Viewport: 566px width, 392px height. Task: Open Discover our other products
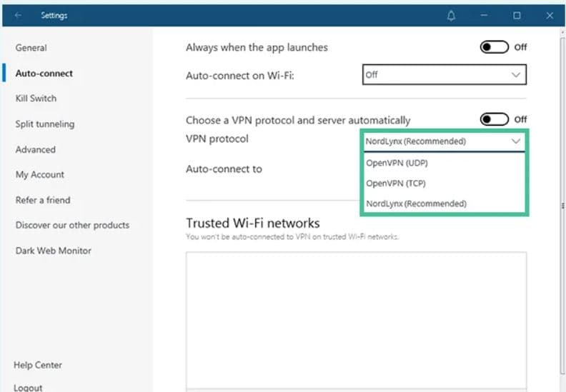72,225
